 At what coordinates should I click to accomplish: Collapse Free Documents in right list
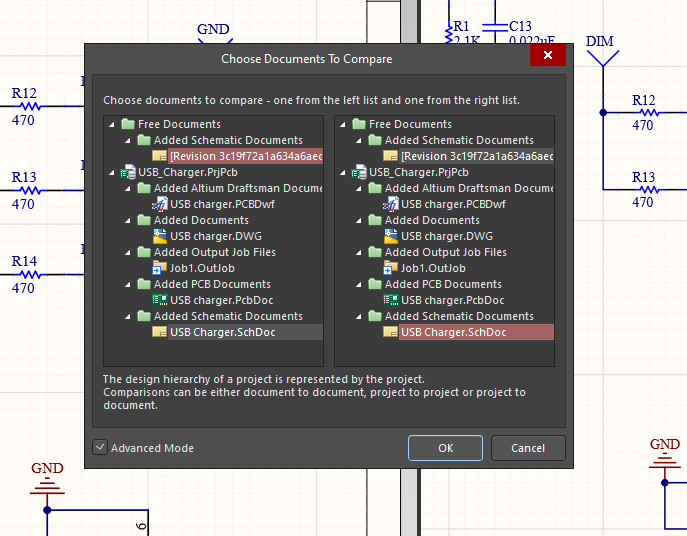point(343,125)
